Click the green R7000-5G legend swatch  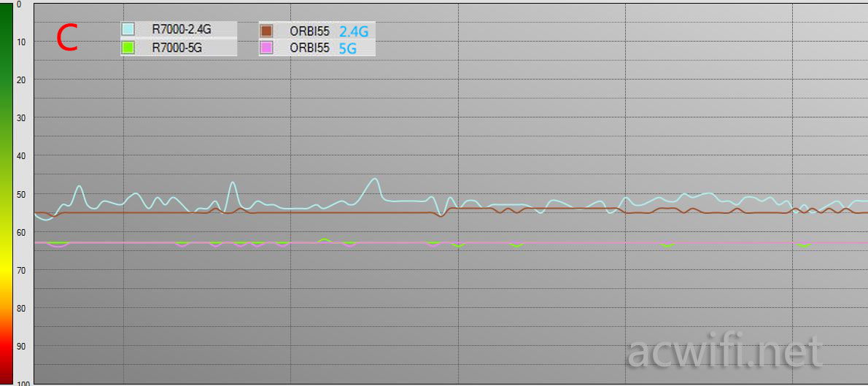click(x=128, y=48)
